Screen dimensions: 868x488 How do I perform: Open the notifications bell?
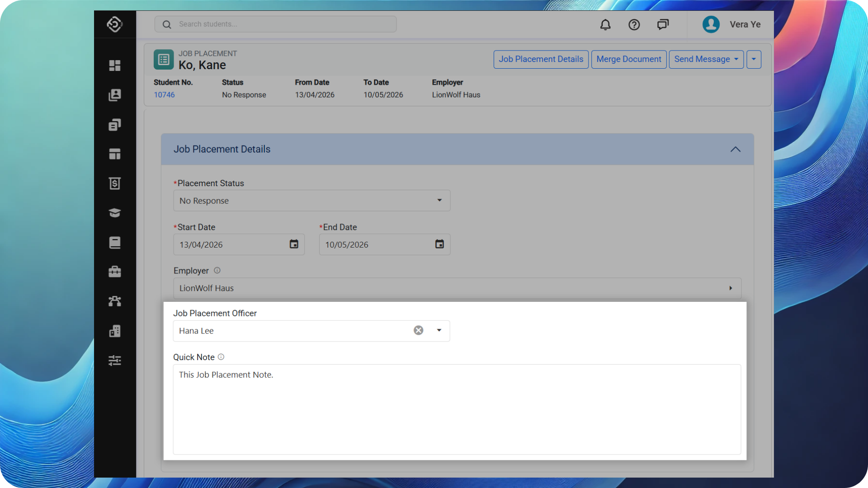coord(605,24)
